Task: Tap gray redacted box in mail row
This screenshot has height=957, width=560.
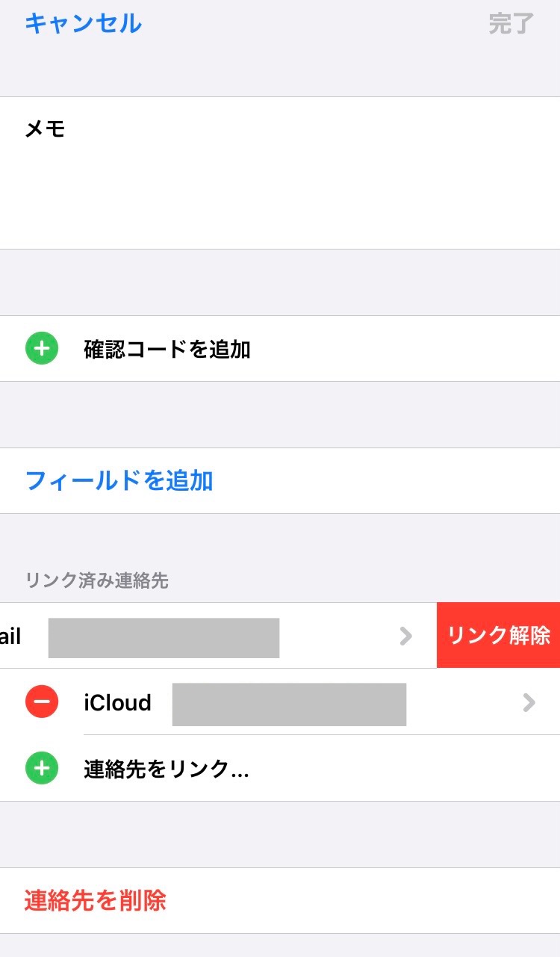Action: click(164, 637)
